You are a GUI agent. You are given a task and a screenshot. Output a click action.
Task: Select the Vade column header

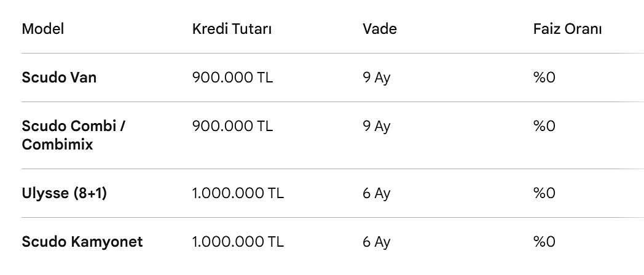380,29
